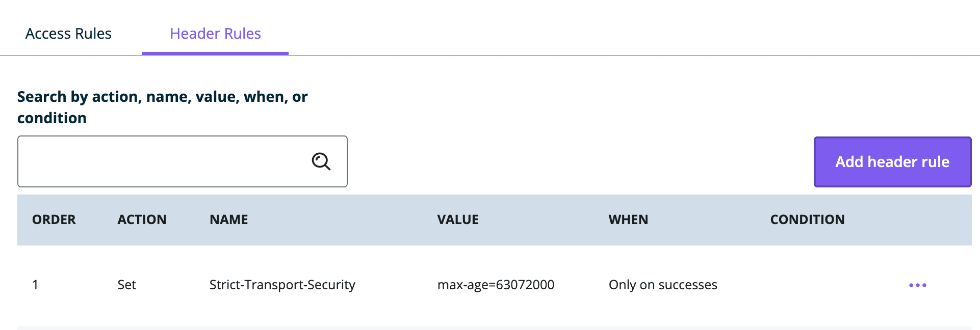Click the CONDITION column header

(x=807, y=219)
